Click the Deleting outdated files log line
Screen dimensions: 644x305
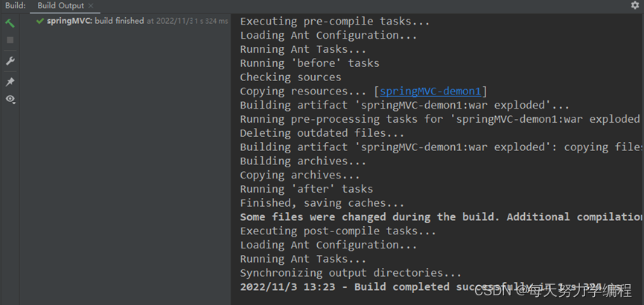[322, 133]
